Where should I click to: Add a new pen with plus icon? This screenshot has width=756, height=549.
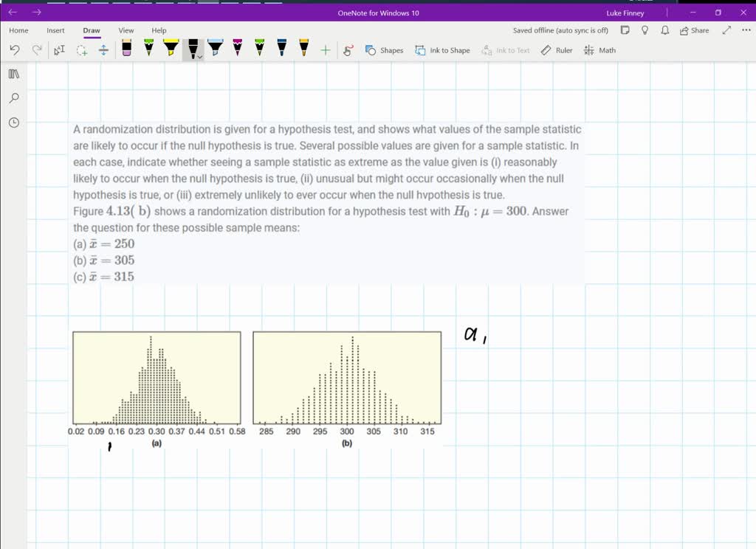coord(326,50)
